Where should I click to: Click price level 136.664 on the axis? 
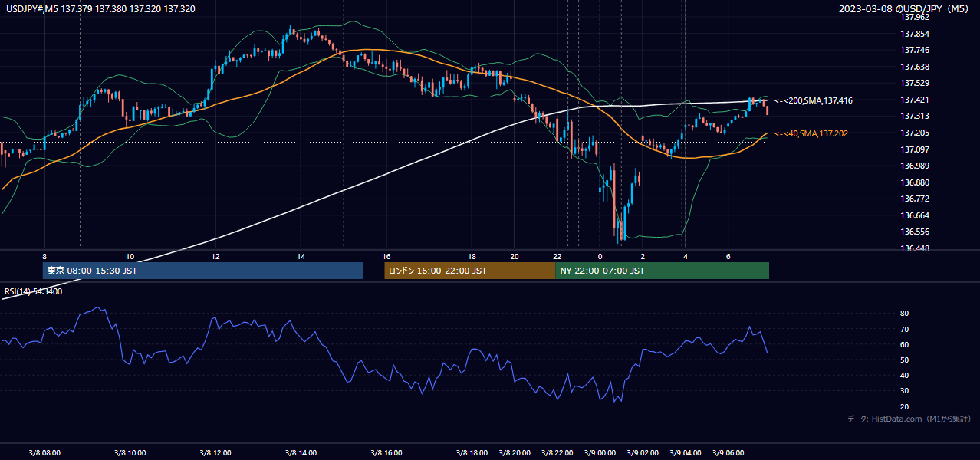pyautogui.click(x=915, y=215)
